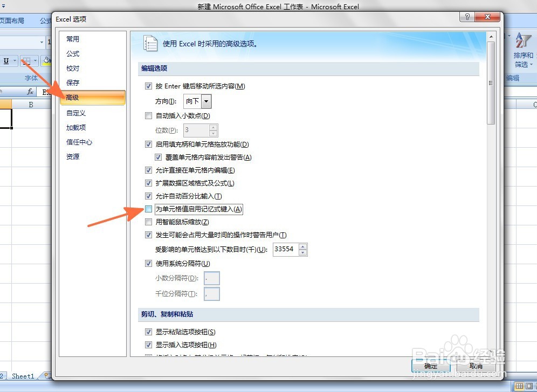Screen dimensions: 537x392
Task: Select 保存 in the options sidebar
Action: (93, 83)
